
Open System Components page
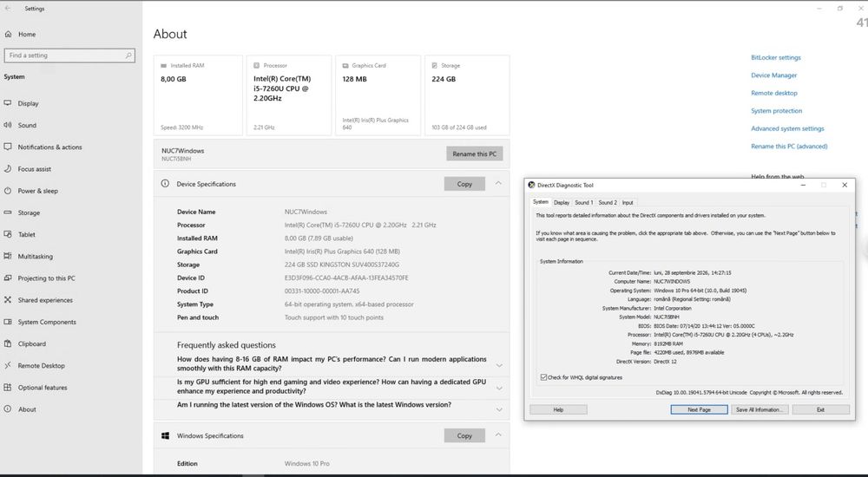[x=47, y=322]
